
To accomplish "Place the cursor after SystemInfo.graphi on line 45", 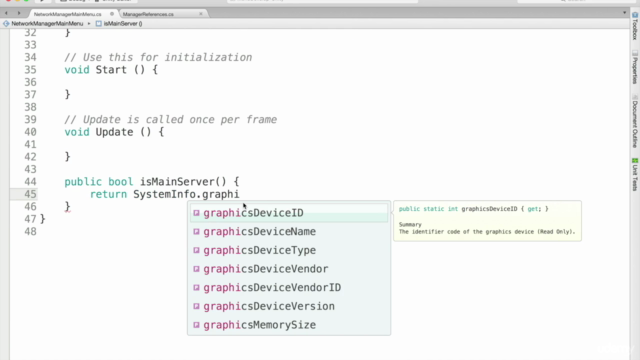I will point(240,194).
